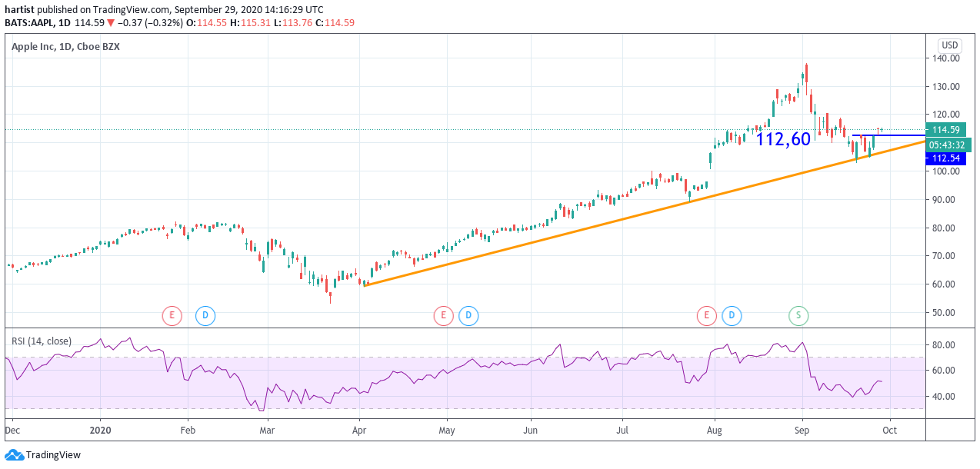The image size is (980, 469).
Task: Click 'Sep' on the time axis
Action: point(802,431)
